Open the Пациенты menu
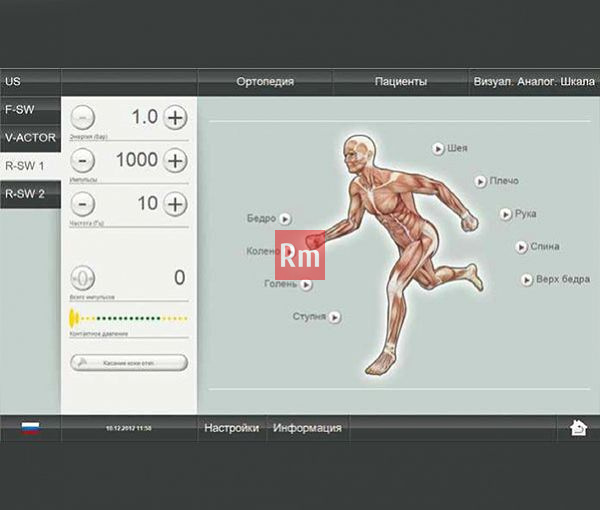Image resolution: width=600 pixels, height=510 pixels. [x=401, y=82]
